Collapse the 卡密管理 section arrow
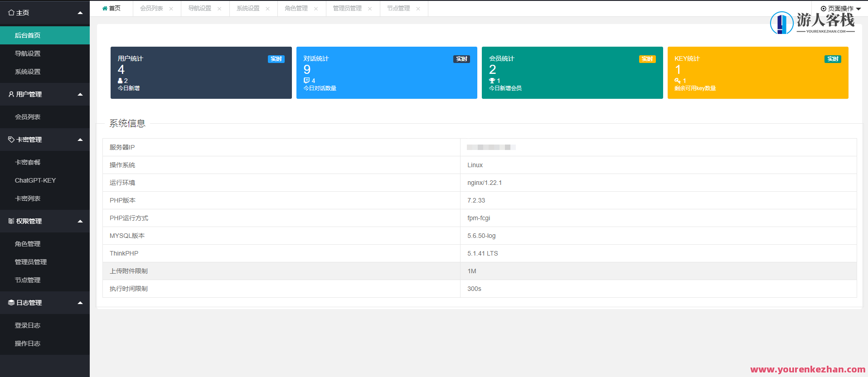 coord(80,140)
